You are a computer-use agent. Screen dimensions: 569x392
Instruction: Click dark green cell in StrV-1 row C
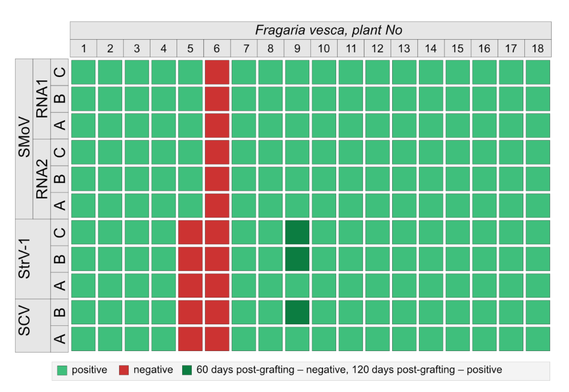(297, 232)
